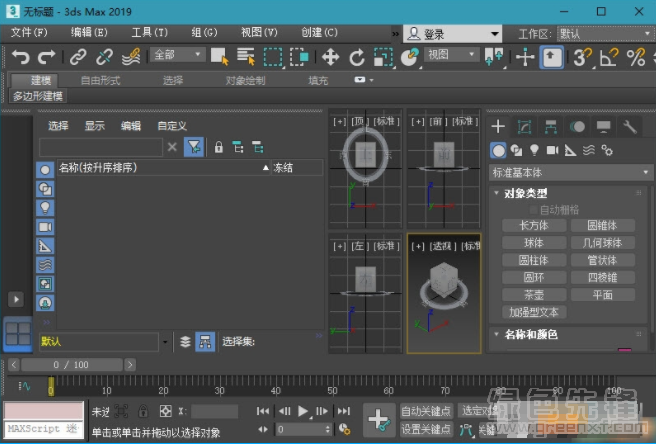
Task: Open the 标准基本体 category dropdown
Action: pos(571,172)
